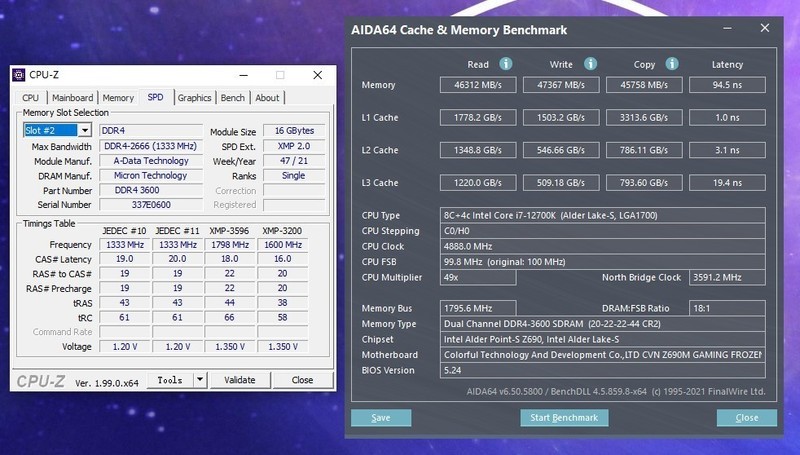Switch to the CPU tab in CPU-Z

point(31,97)
